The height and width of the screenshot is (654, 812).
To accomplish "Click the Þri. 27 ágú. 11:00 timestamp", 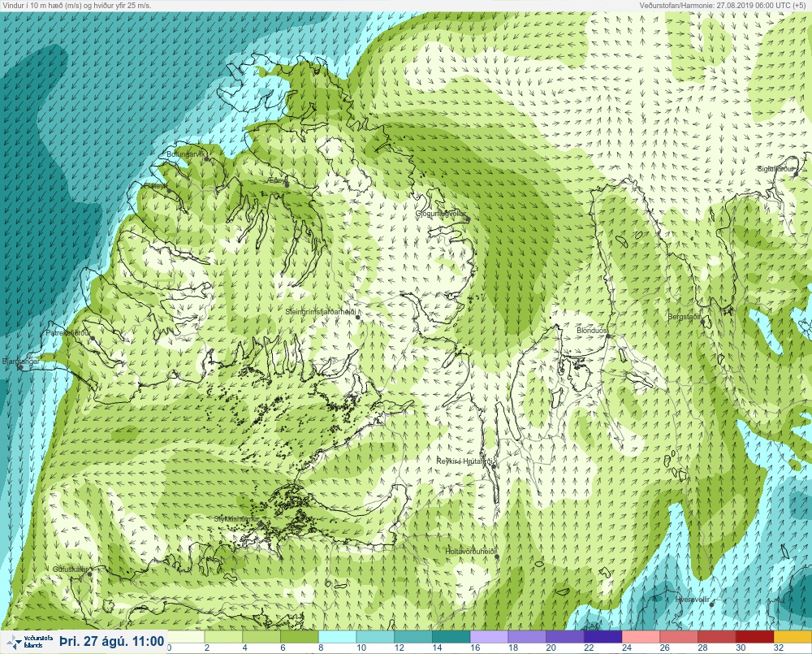I will point(112,642).
